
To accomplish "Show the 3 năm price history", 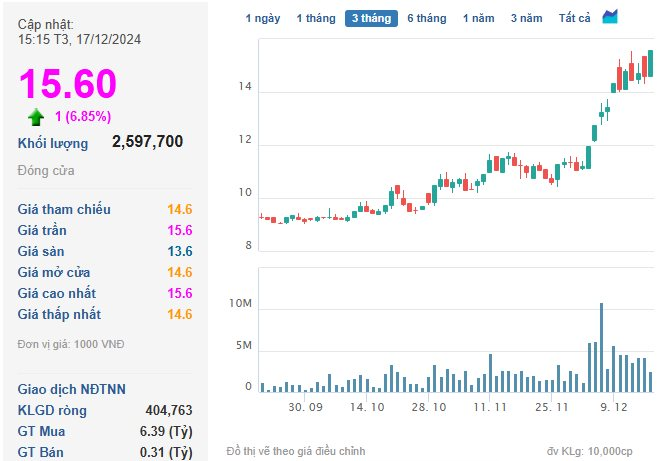I will 526,18.
